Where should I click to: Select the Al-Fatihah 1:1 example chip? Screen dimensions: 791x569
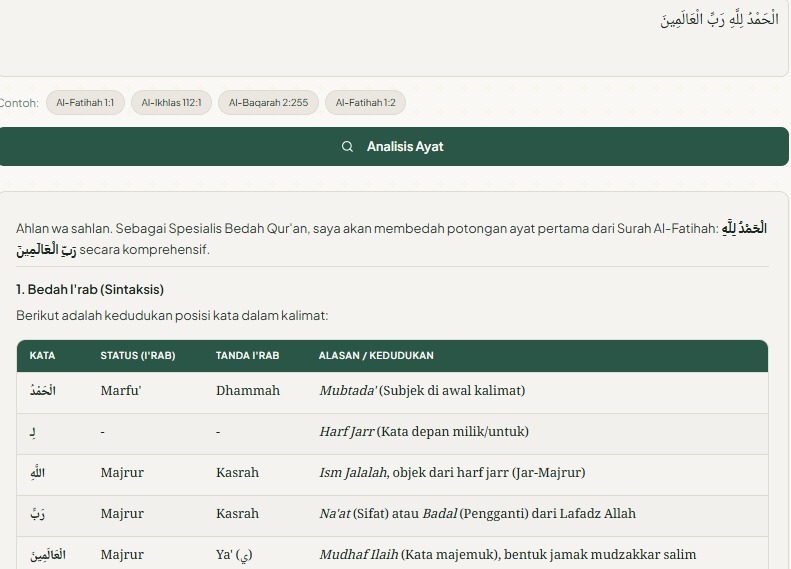85,103
